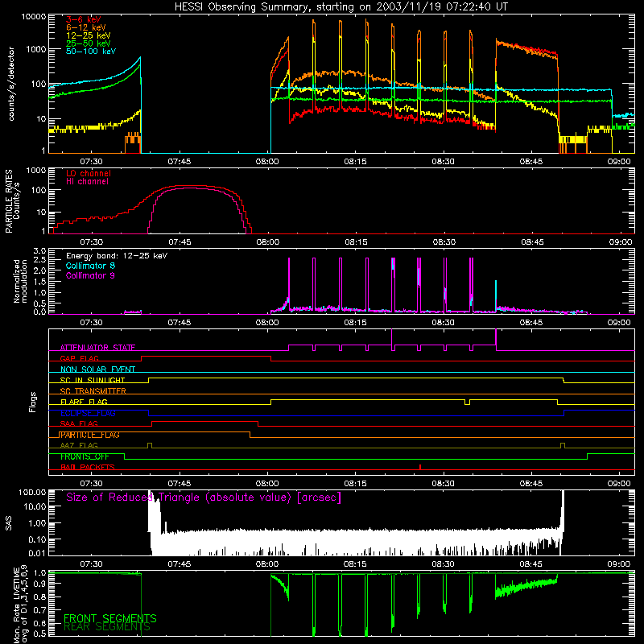The width and height of the screenshot is (644, 644).
Task: Click the Mon. Rate LIVETIME axis label
Action: 21,605
